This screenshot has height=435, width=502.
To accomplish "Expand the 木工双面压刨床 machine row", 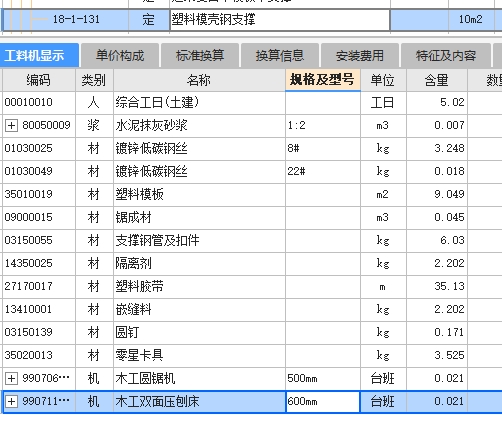I will coord(11,402).
